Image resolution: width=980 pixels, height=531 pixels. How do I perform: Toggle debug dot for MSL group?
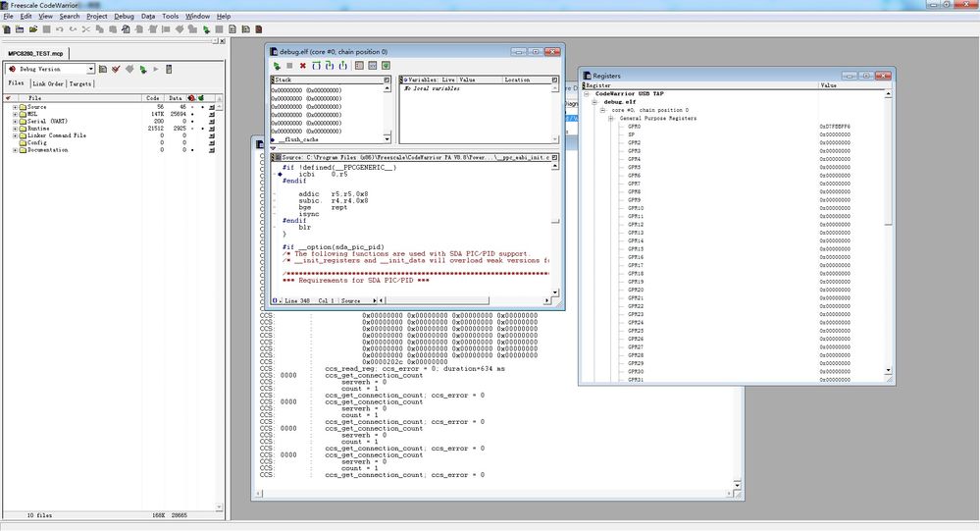click(192, 114)
